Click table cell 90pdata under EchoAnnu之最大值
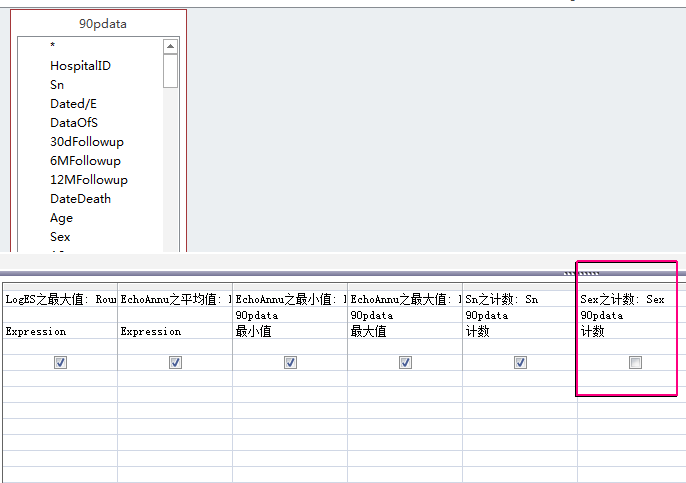This screenshot has width=686, height=483. coord(405,315)
